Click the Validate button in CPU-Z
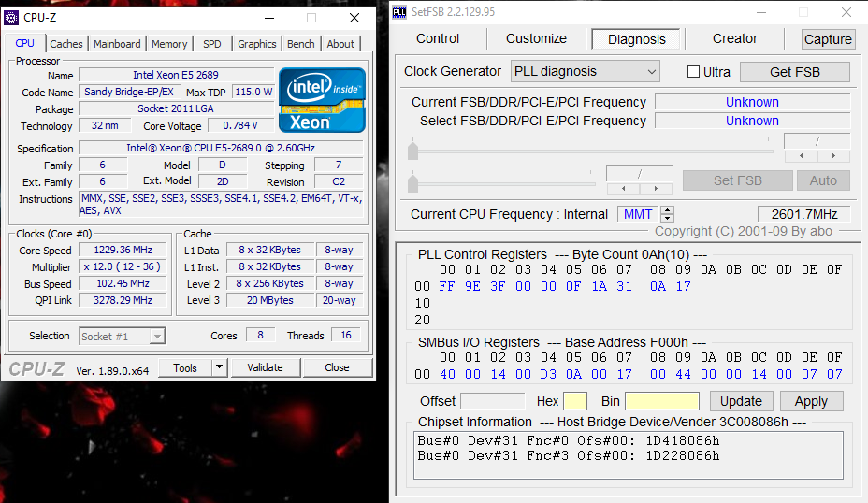This screenshot has width=868, height=503. (265, 367)
